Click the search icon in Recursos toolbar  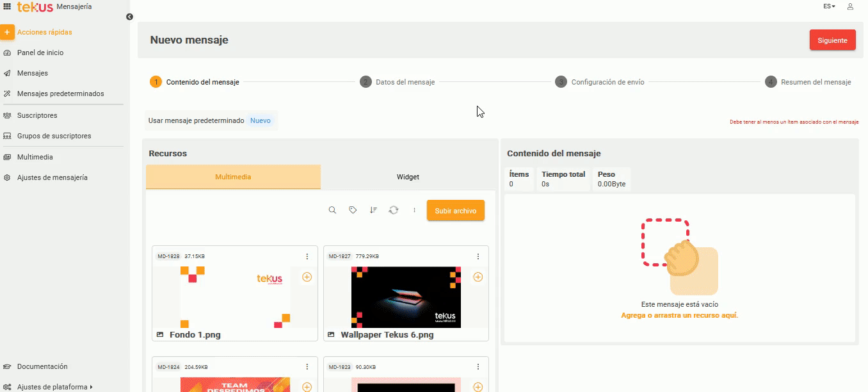(332, 210)
